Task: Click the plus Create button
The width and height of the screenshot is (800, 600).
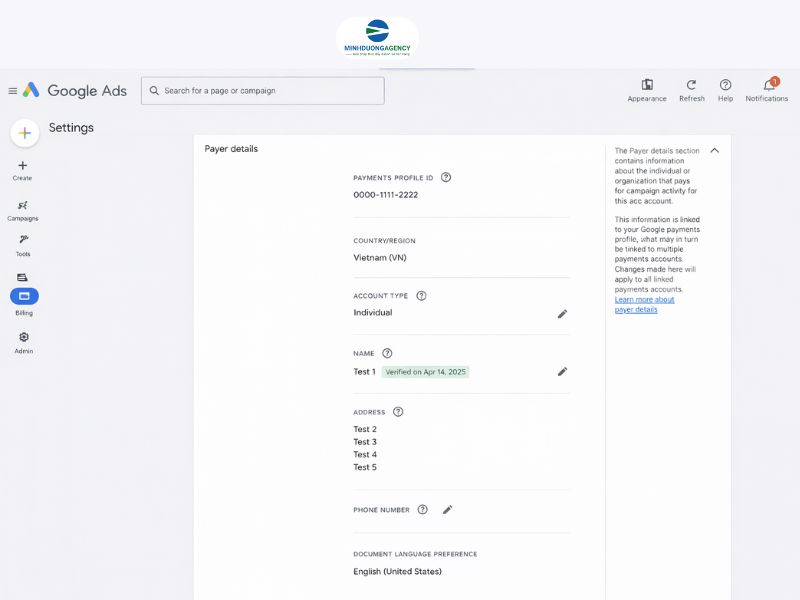Action: [x=25, y=133]
